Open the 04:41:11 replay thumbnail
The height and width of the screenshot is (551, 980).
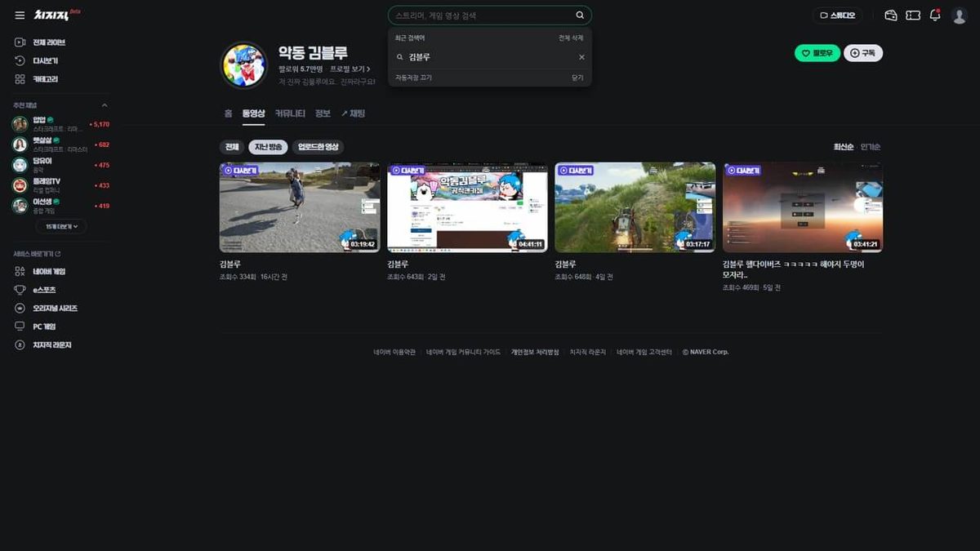467,207
